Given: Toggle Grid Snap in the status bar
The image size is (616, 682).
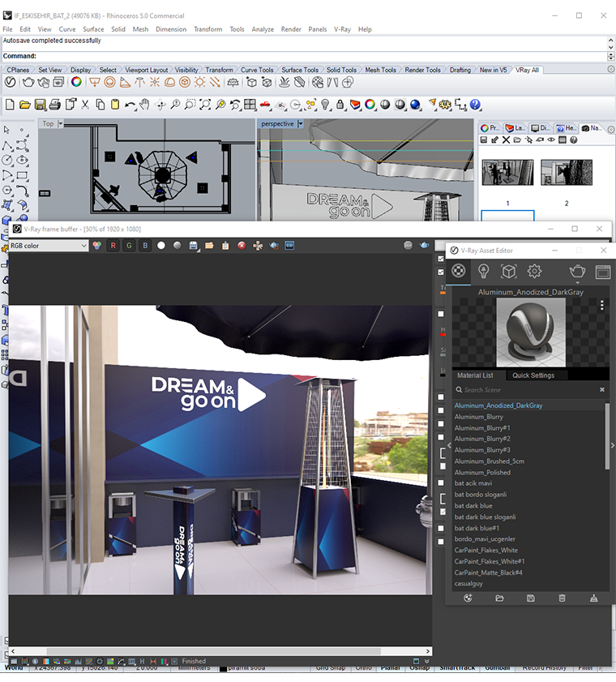Looking at the screenshot, I should [x=329, y=667].
